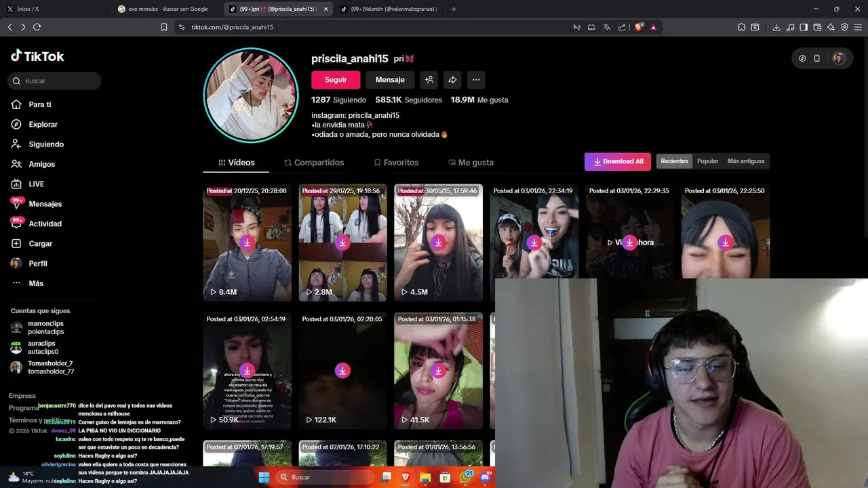Bookmark this page with the bookmark icon
868x488 pixels.
(x=163, y=27)
